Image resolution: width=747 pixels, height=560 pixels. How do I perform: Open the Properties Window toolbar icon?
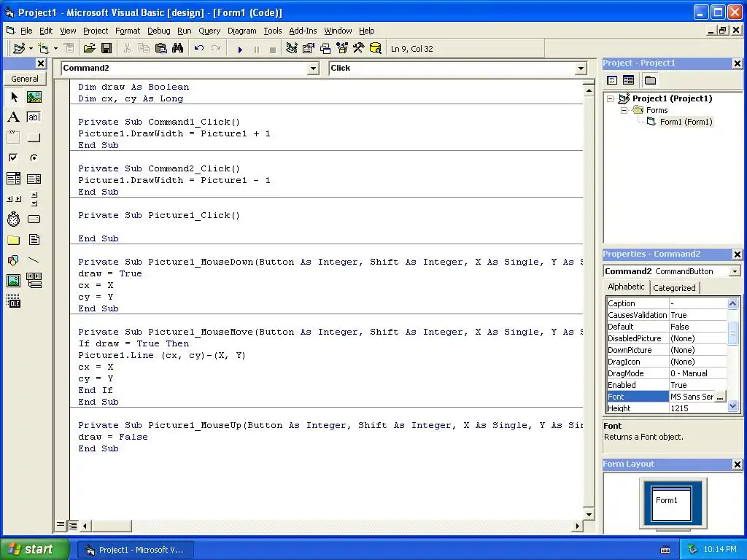click(x=309, y=49)
